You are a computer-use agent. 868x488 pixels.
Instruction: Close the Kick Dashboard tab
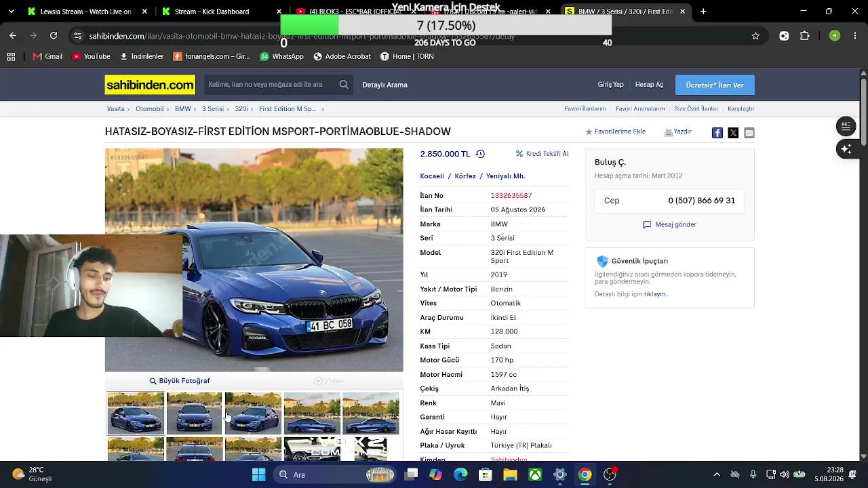pyautogui.click(x=279, y=12)
